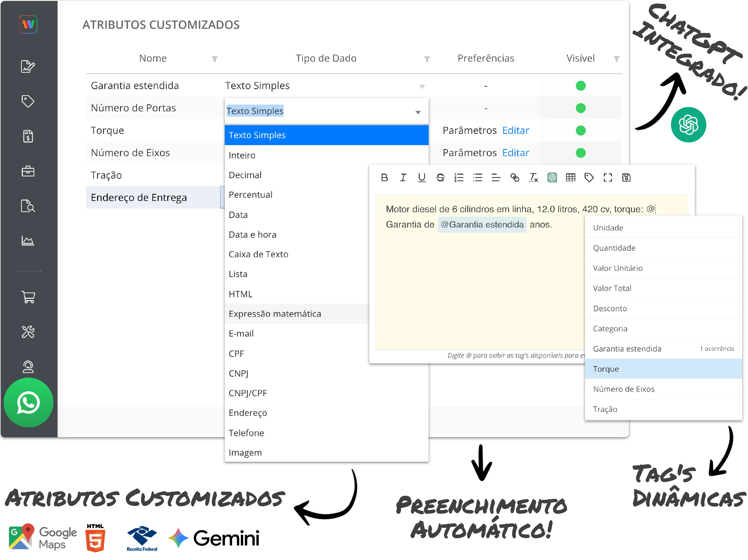Choose Torque tag from suggestions
This screenshot has height=560, width=748.
(606, 369)
